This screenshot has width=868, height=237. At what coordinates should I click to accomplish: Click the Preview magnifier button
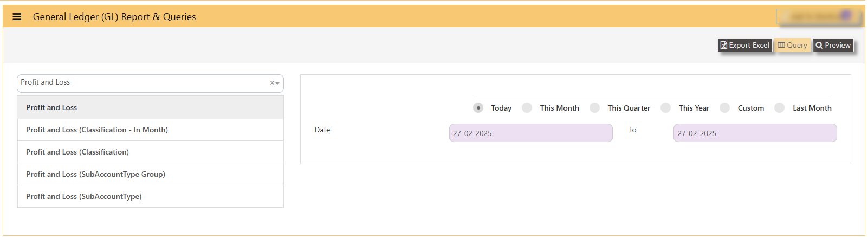click(x=833, y=45)
